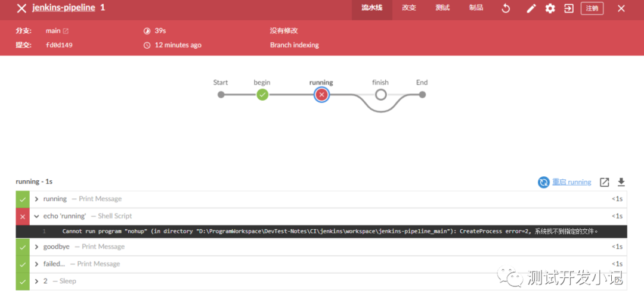Click the 重启 running restart link
This screenshot has height=306, width=644.
(x=572, y=182)
